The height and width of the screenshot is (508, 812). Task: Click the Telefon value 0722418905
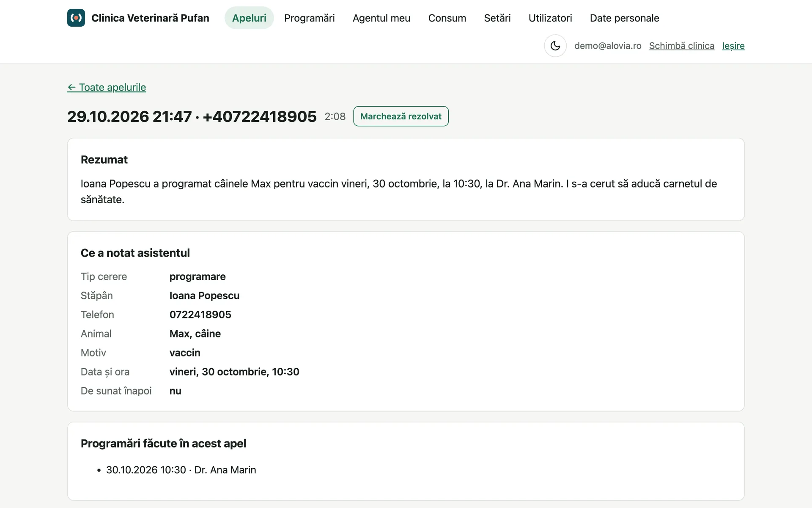pos(200,315)
